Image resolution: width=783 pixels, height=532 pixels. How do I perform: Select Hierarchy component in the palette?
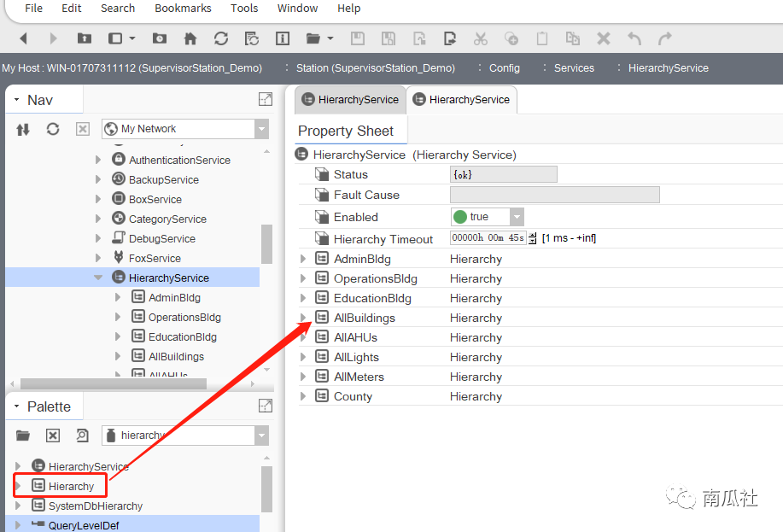pyautogui.click(x=71, y=486)
